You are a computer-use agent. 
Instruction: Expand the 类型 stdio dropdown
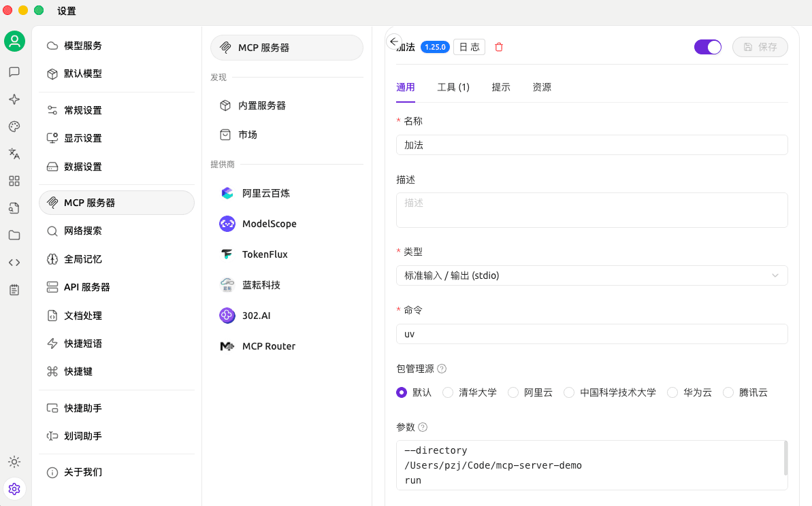click(x=591, y=275)
